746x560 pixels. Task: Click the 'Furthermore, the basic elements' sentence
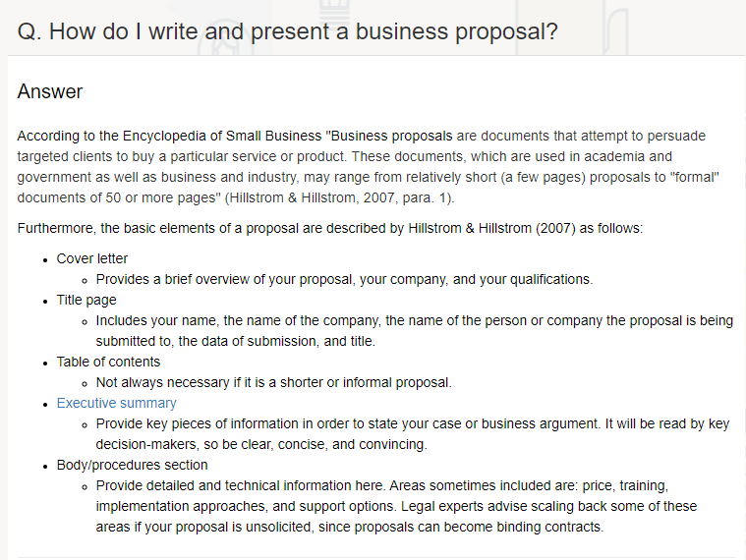point(330,228)
